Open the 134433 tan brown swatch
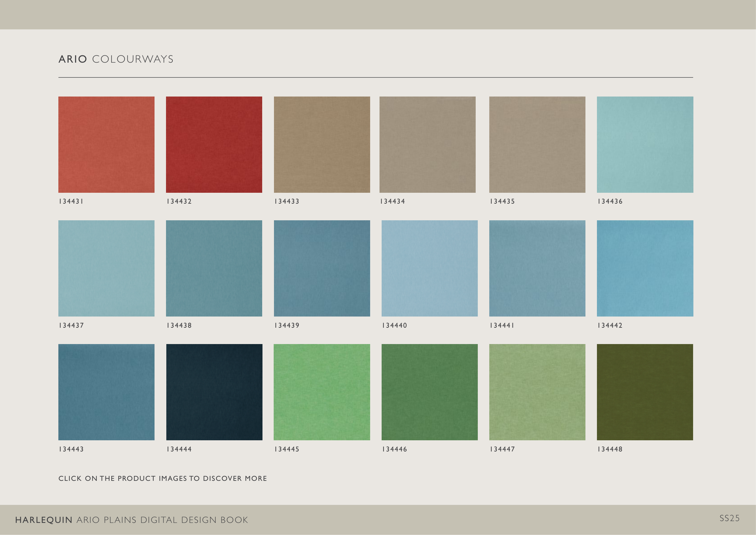The height and width of the screenshot is (535, 756). (x=322, y=145)
